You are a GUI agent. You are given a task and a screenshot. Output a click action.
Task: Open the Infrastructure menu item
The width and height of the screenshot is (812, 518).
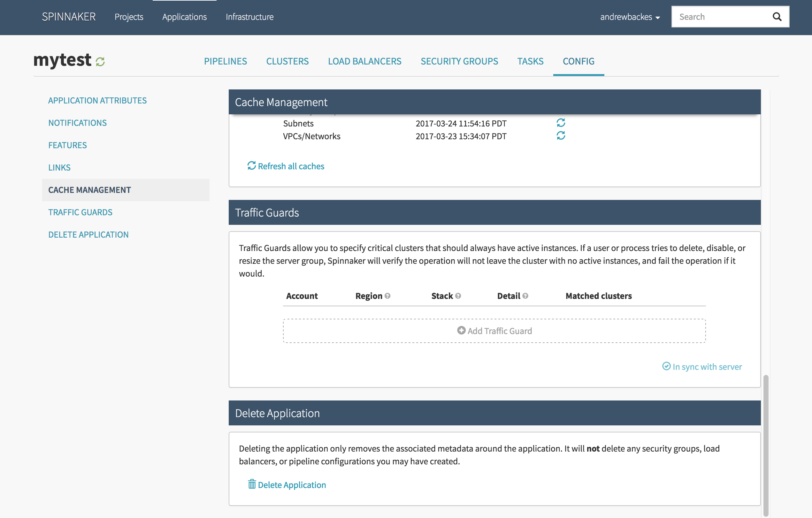(x=249, y=17)
